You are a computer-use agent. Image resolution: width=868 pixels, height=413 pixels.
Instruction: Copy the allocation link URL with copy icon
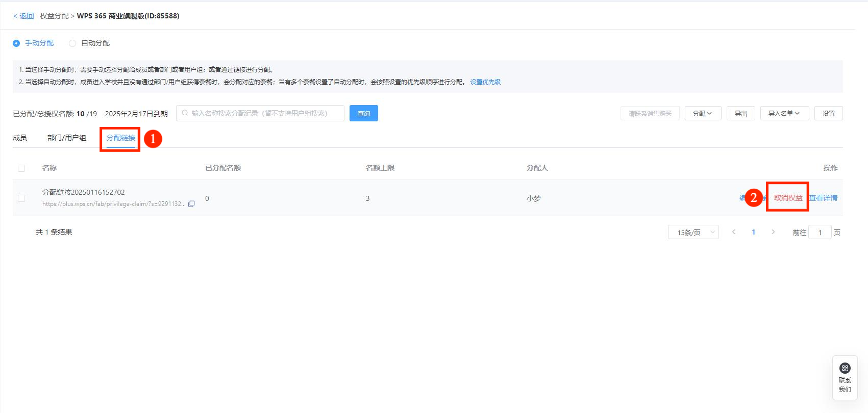[x=191, y=204]
